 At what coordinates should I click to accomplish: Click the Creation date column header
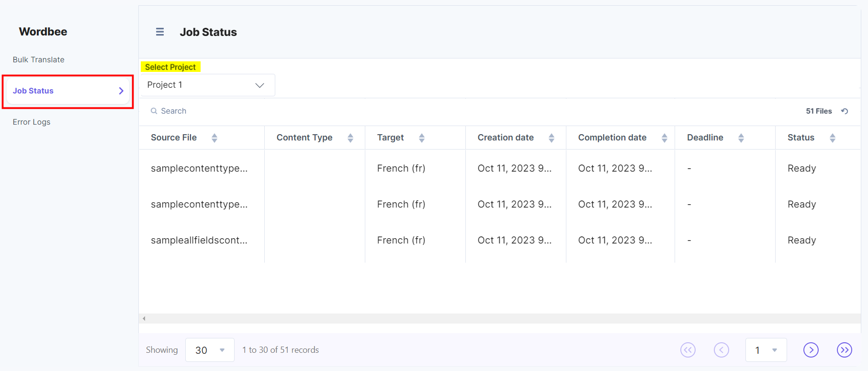tap(506, 138)
